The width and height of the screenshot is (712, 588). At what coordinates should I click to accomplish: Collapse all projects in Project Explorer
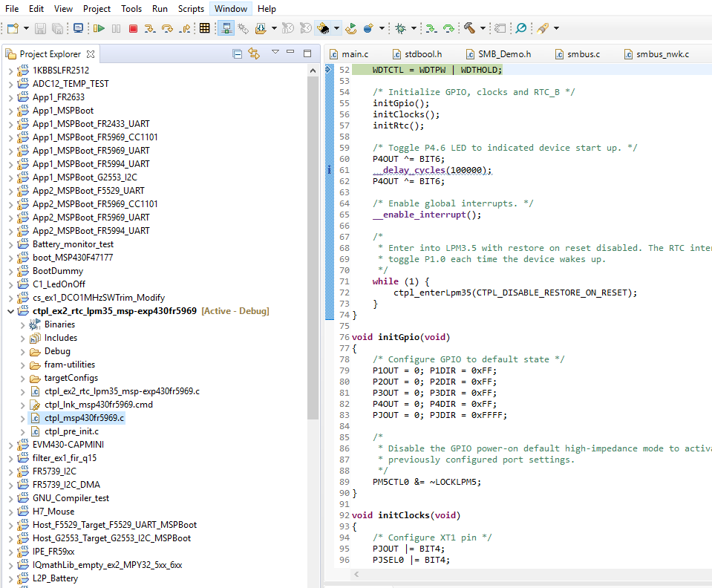(238, 53)
